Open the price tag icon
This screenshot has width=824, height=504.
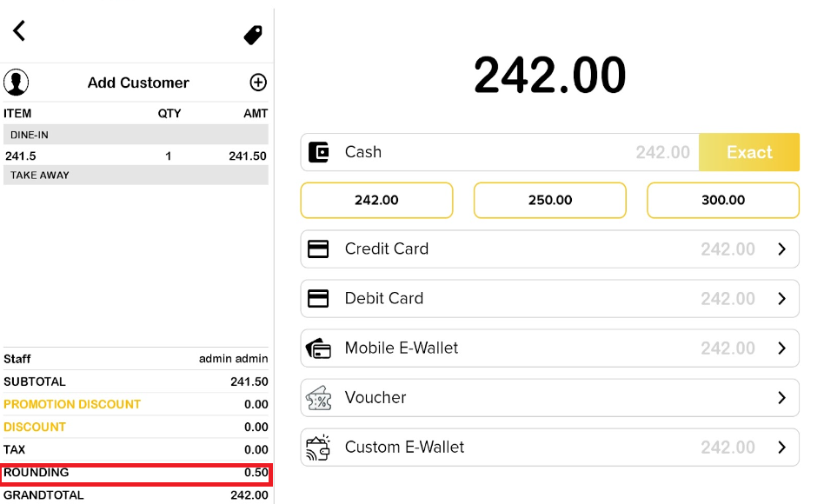[x=253, y=35]
